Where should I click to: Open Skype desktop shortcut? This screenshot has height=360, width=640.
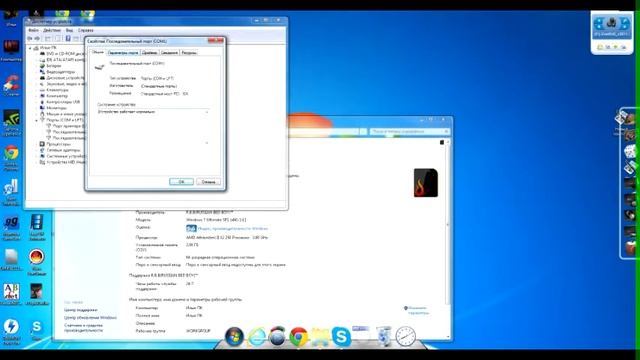[x=37, y=330]
